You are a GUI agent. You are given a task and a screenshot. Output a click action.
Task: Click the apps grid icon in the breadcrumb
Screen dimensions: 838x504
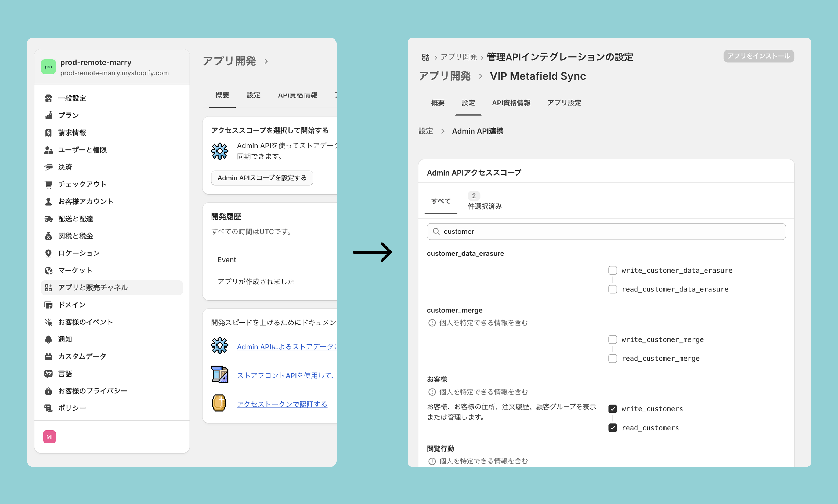point(425,57)
